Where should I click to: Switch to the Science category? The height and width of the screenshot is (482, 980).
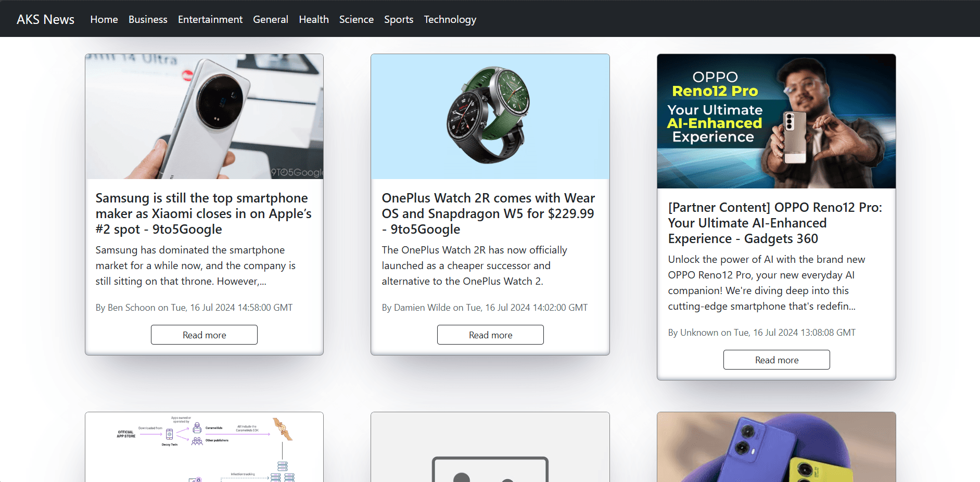coord(357,19)
